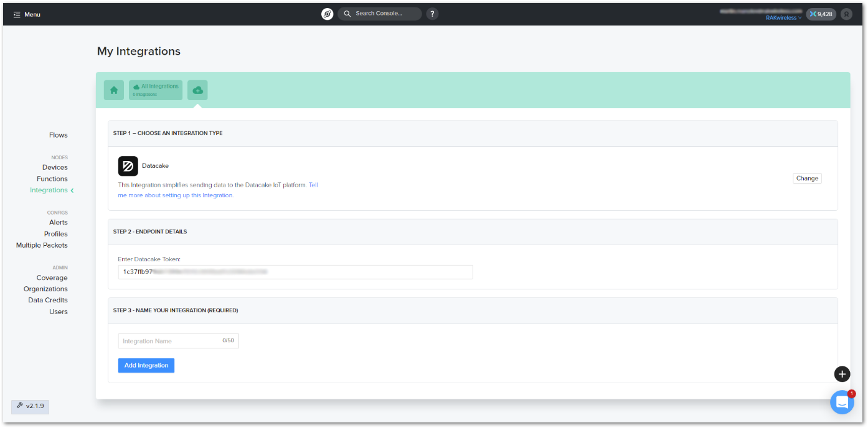Click the black plus floating button
868x428 pixels.
pos(842,374)
